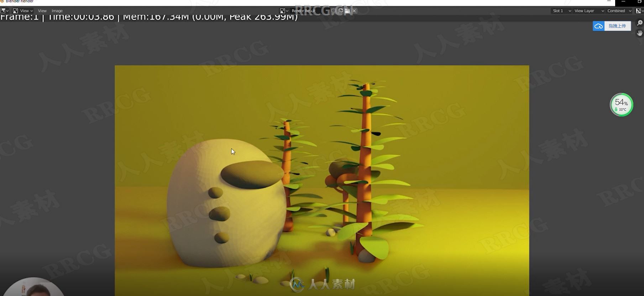Click the render statistics text line
644x296 pixels.
(149, 17)
